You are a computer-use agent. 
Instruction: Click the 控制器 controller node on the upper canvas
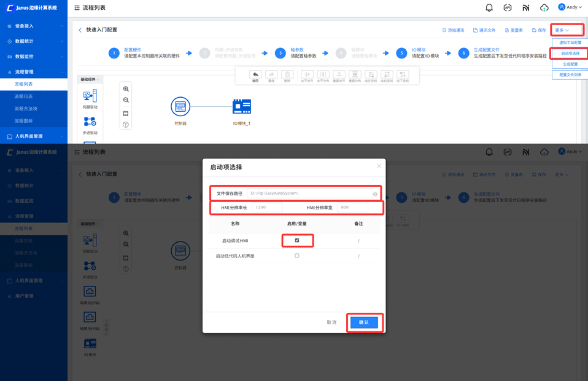pyautogui.click(x=180, y=106)
